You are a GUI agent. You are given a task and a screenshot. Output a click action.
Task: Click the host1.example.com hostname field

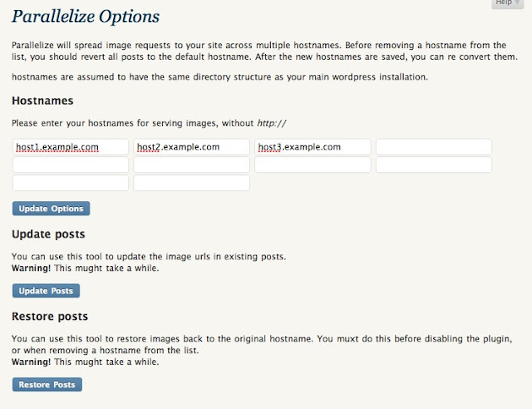[x=71, y=147]
